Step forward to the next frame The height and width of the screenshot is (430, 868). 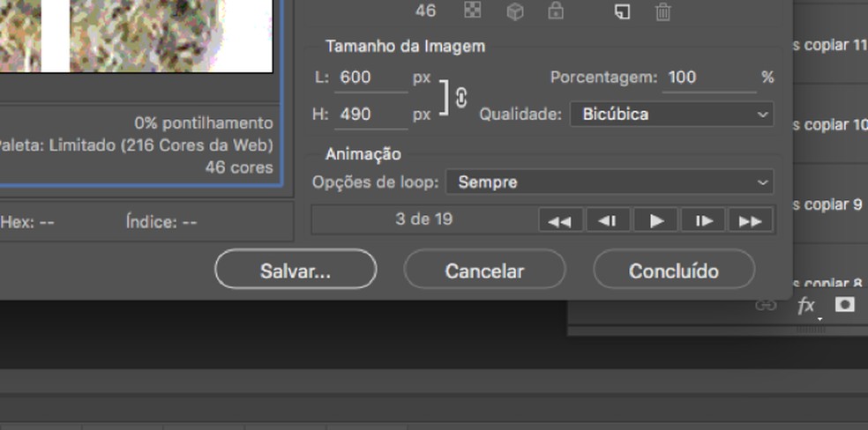pos(703,220)
